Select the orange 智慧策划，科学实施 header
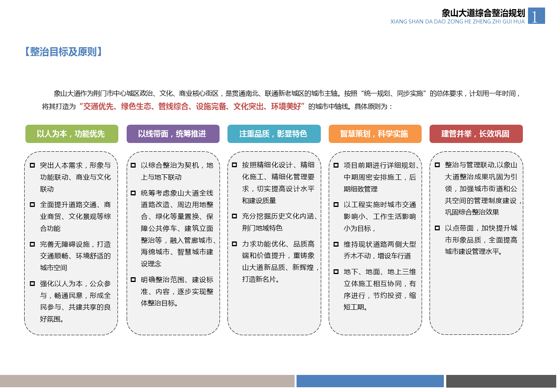This screenshot has height=392, width=557. [375, 134]
